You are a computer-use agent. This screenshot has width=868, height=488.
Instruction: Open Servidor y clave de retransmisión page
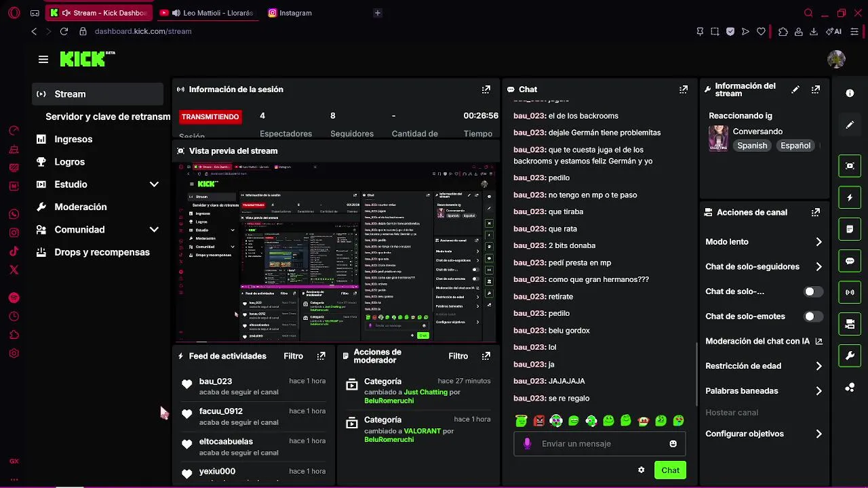pyautogui.click(x=107, y=117)
